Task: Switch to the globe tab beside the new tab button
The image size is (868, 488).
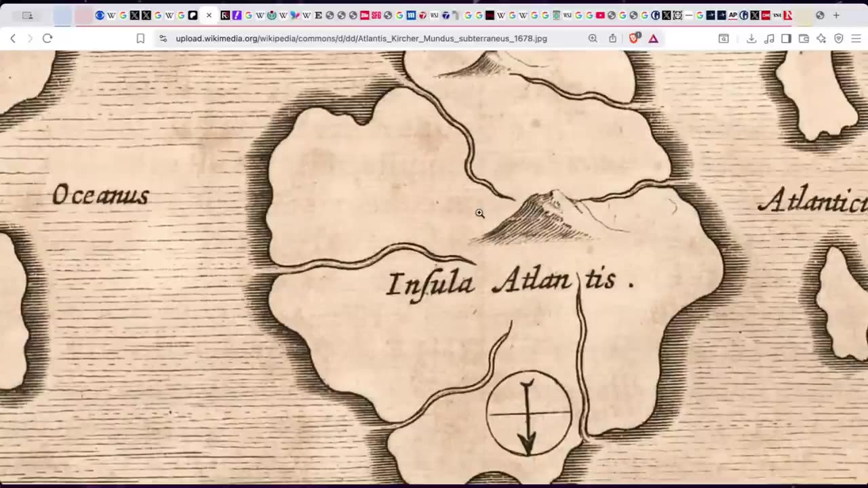Action: pyautogui.click(x=820, y=15)
